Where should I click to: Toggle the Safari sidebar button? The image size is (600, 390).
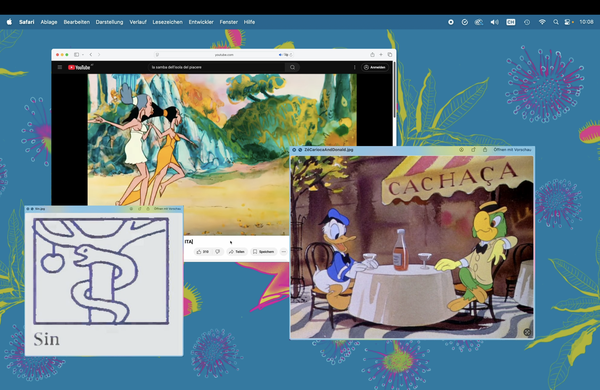(77, 55)
